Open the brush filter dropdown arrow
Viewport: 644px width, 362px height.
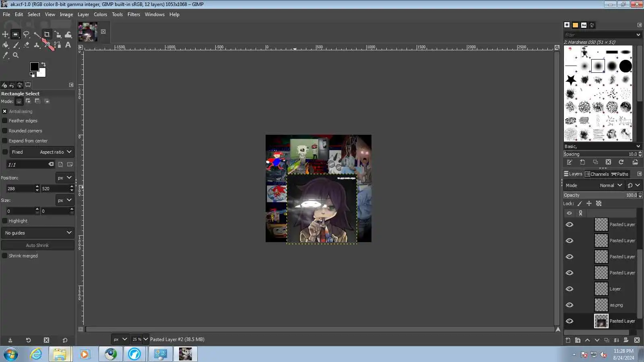tap(638, 35)
